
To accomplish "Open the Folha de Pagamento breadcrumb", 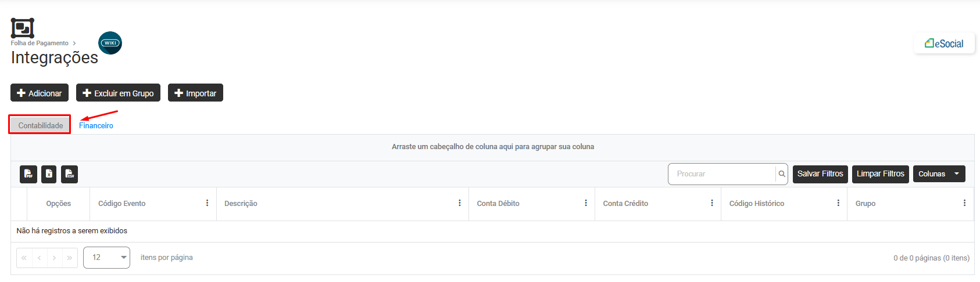I will click(40, 44).
